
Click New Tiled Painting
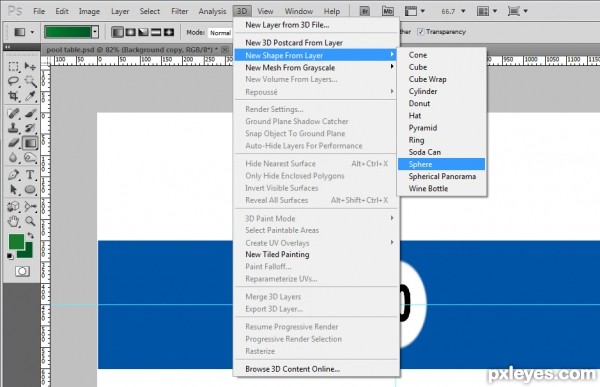[316, 254]
